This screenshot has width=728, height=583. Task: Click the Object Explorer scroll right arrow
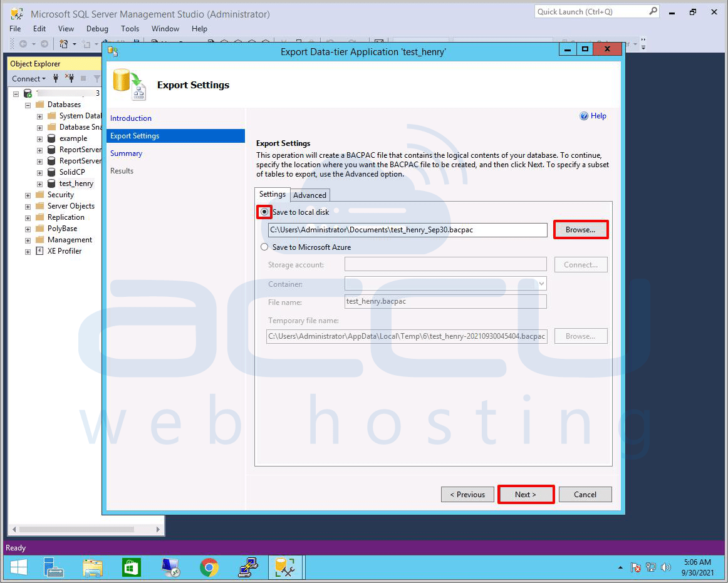[159, 529]
